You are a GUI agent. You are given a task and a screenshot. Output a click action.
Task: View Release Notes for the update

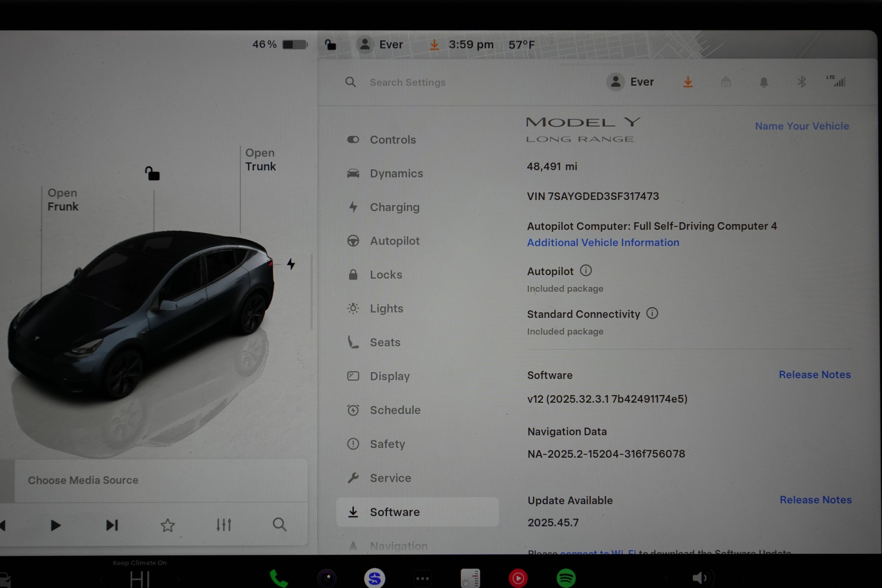[816, 500]
